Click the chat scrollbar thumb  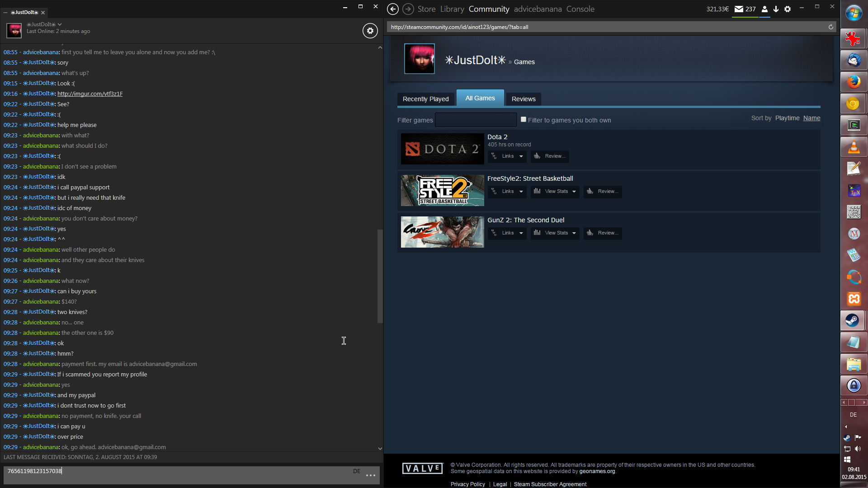380,276
